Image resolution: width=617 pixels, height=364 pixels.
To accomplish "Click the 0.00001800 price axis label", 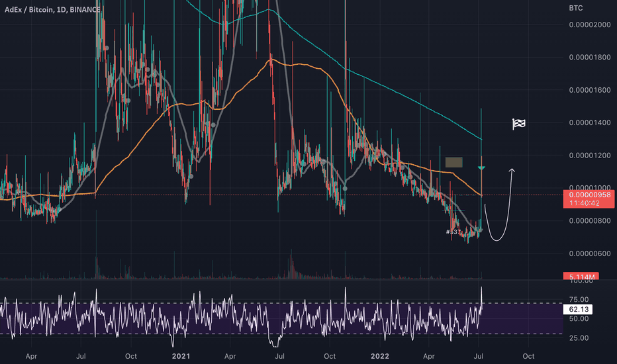I will [589, 58].
